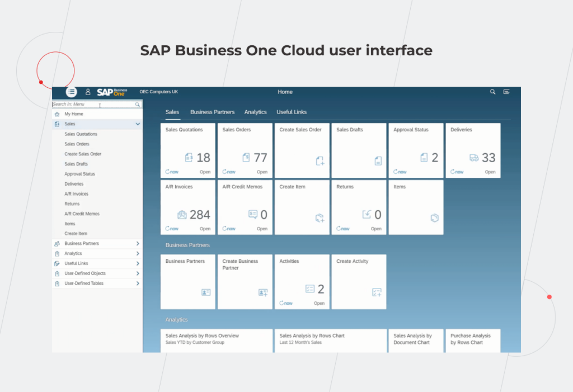Click the Business Partners sidebar icon

click(57, 244)
